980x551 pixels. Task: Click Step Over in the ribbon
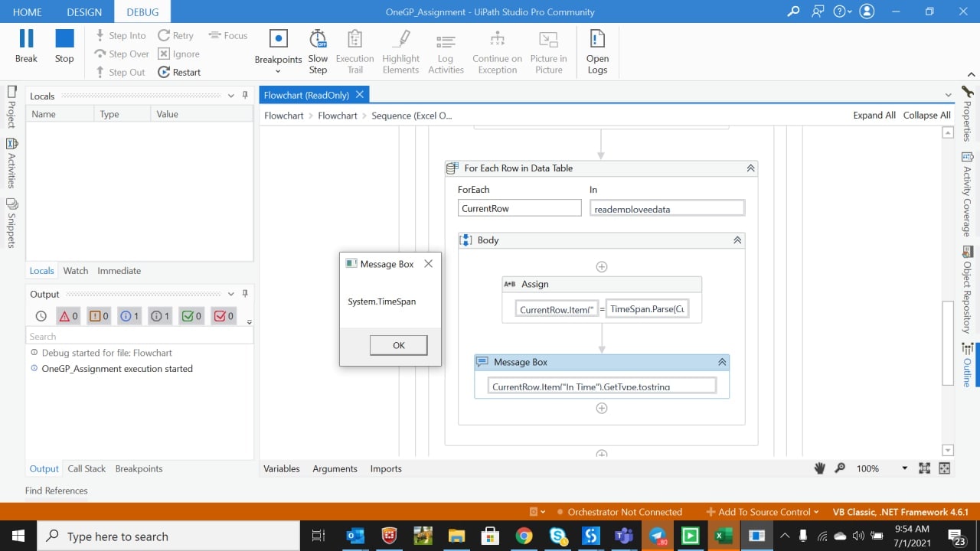pos(121,54)
